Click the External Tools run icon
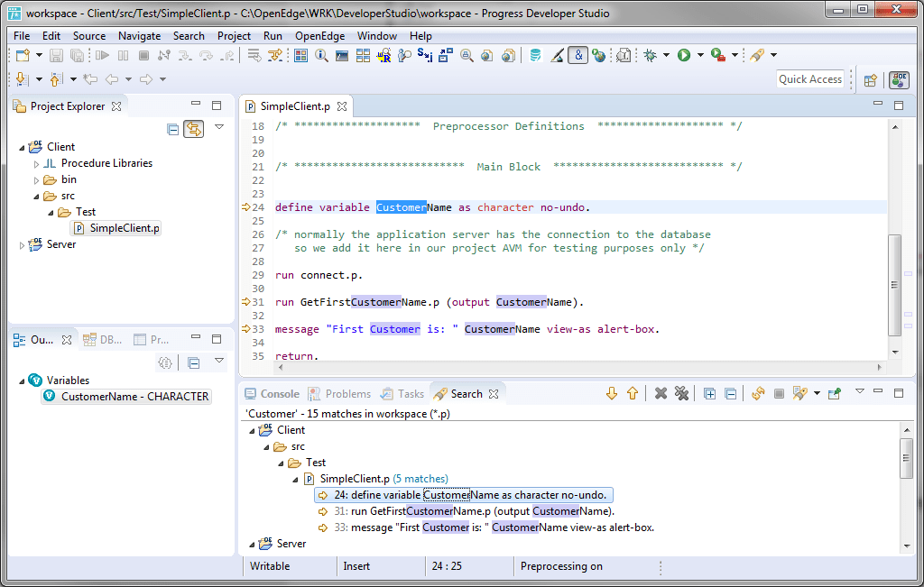 pyautogui.click(x=717, y=55)
